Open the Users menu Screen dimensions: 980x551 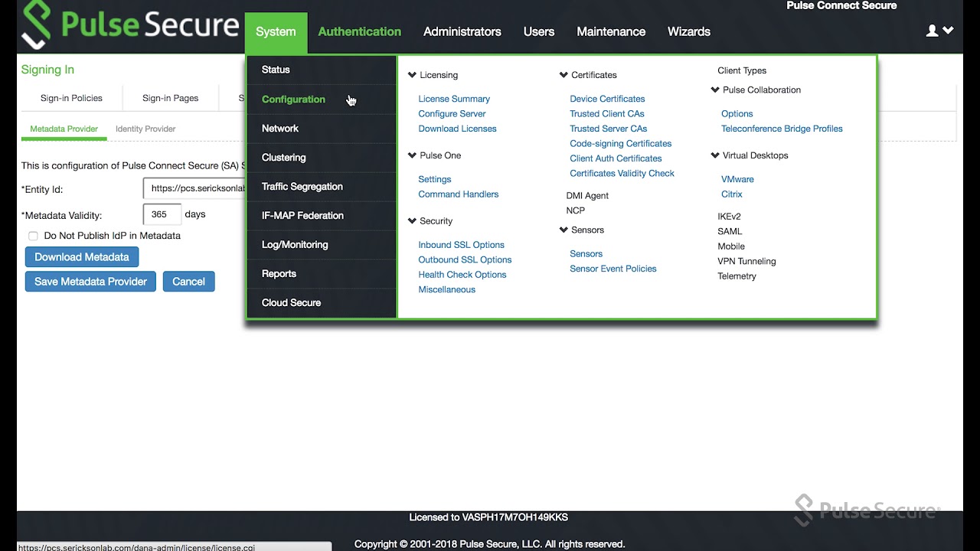tap(538, 32)
